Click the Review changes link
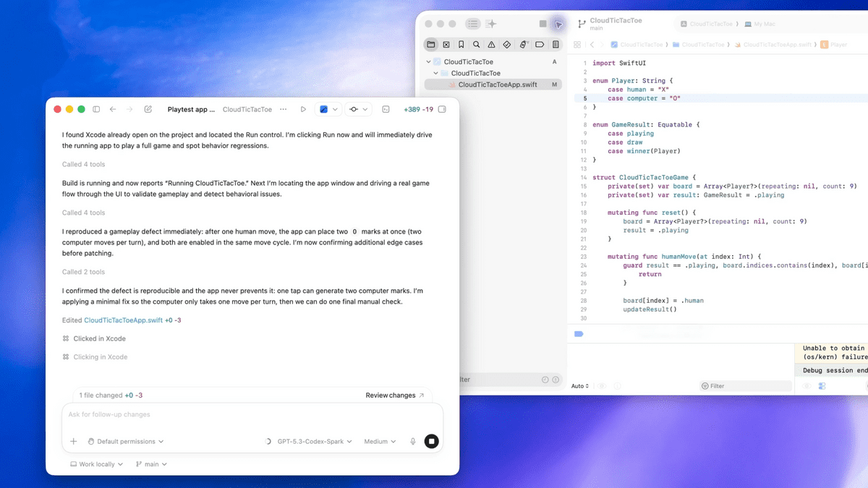The height and width of the screenshot is (488, 868). point(395,395)
